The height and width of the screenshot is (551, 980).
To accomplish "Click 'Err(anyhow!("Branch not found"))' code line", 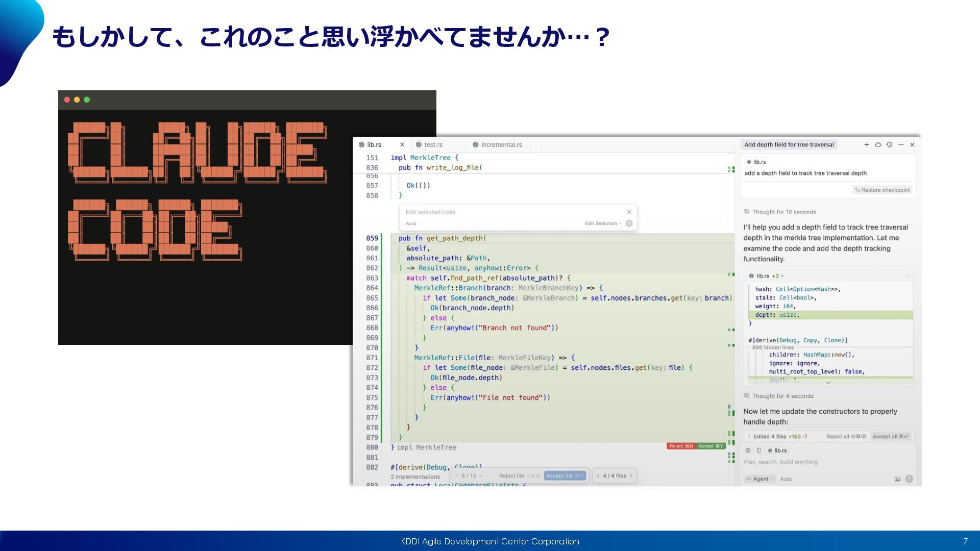I will (494, 328).
